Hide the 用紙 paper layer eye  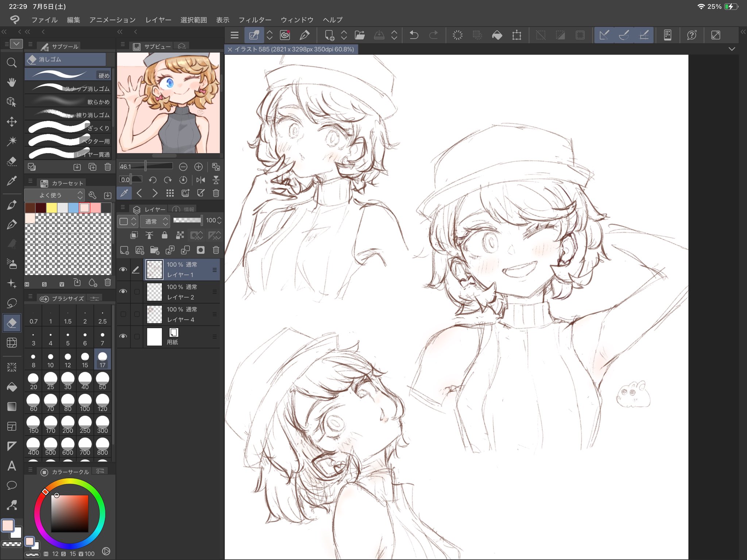click(123, 336)
